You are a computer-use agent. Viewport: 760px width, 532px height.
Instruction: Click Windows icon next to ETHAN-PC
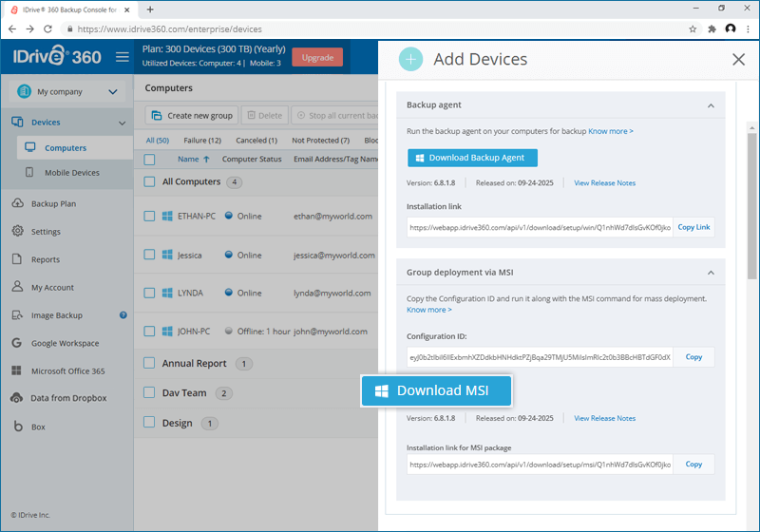coord(167,216)
